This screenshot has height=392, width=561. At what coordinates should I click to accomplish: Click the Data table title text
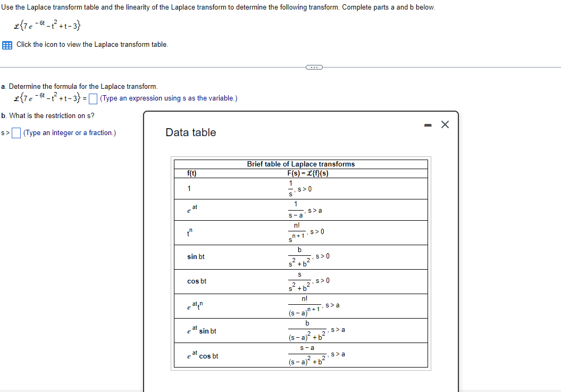coord(190,132)
